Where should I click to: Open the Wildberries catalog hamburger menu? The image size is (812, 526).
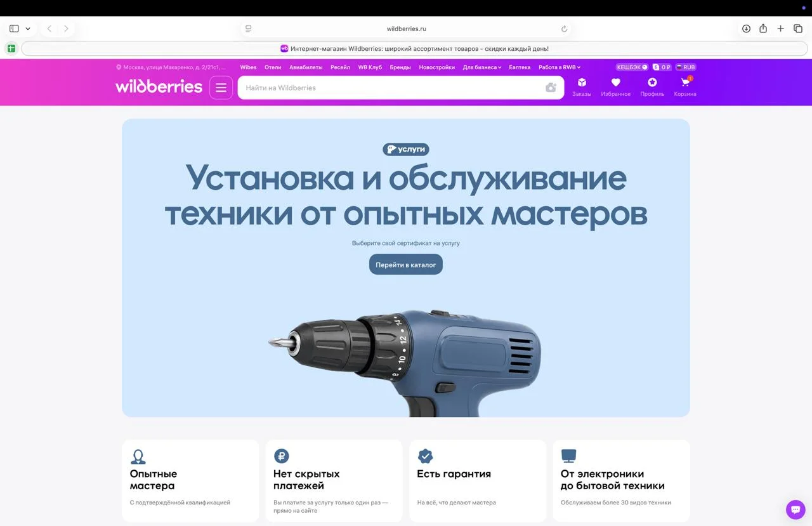221,88
